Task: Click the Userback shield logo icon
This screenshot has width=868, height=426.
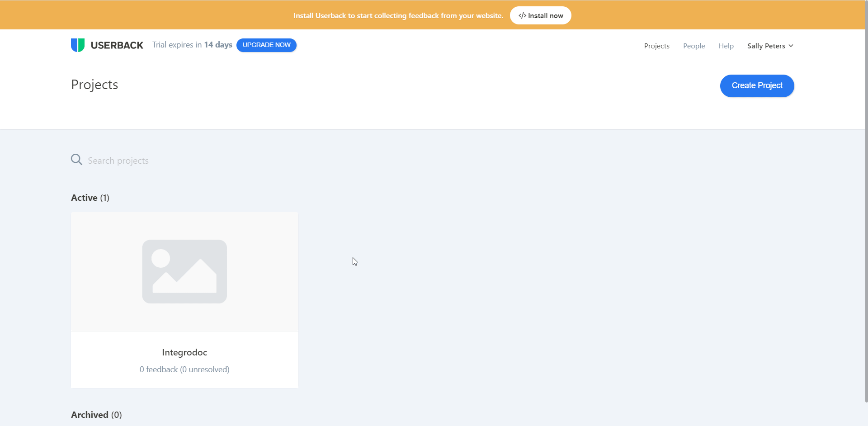Action: 78,45
